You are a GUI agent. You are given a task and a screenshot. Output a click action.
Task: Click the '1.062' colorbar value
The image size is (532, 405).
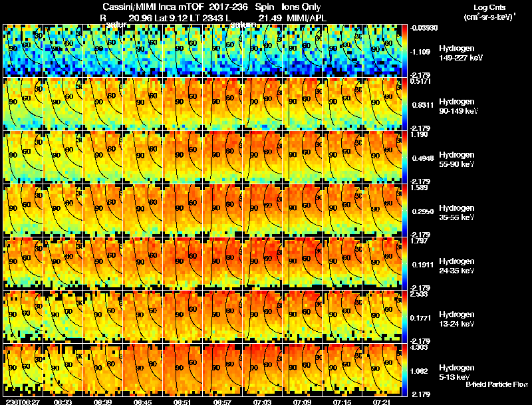[420, 372]
